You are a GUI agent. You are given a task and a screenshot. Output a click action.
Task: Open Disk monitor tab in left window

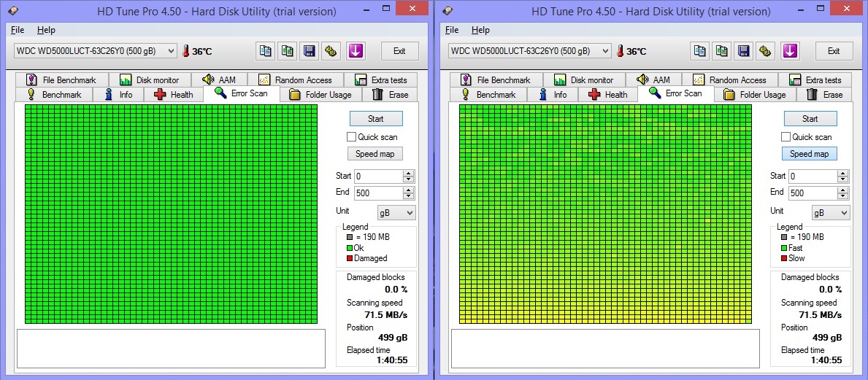pos(150,80)
